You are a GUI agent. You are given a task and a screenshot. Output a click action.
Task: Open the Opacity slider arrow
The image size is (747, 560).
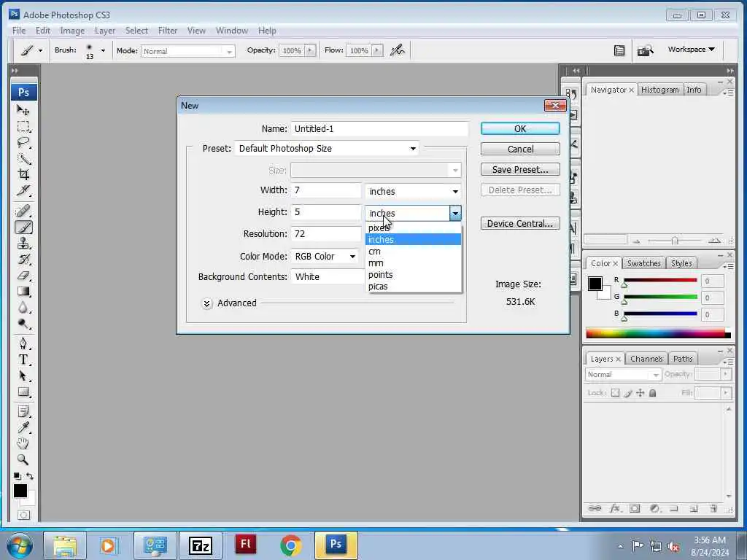[x=311, y=50]
